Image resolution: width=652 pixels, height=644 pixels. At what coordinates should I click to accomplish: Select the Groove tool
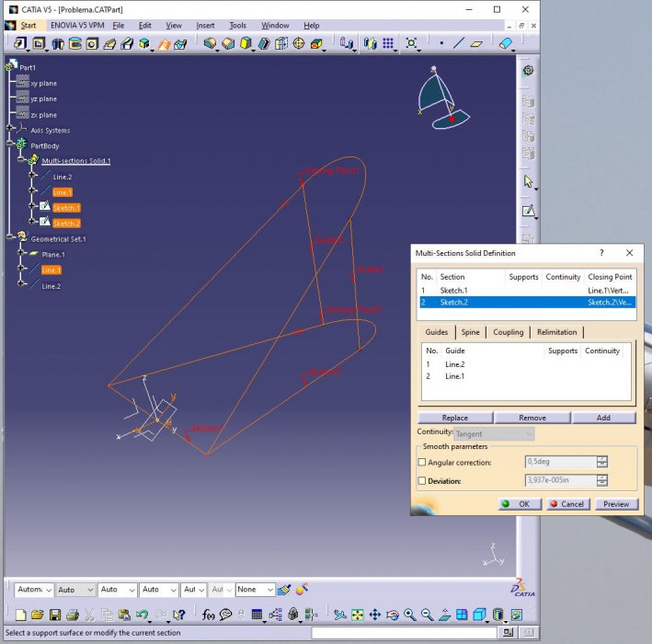pyautogui.click(x=74, y=43)
